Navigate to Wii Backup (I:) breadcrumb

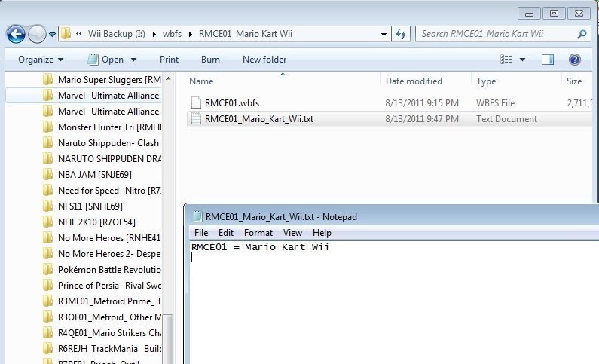click(117, 34)
